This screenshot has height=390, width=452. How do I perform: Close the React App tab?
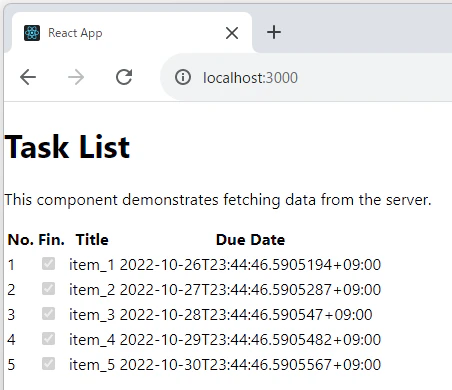point(232,33)
